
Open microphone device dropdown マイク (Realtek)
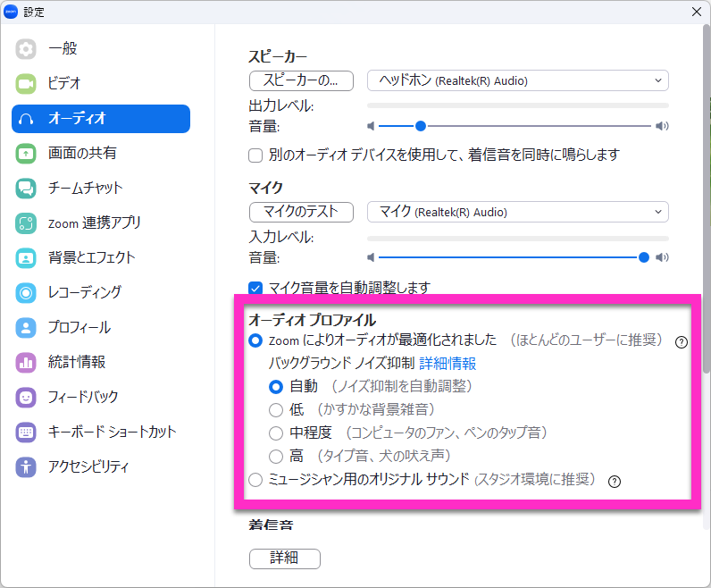[x=518, y=212]
